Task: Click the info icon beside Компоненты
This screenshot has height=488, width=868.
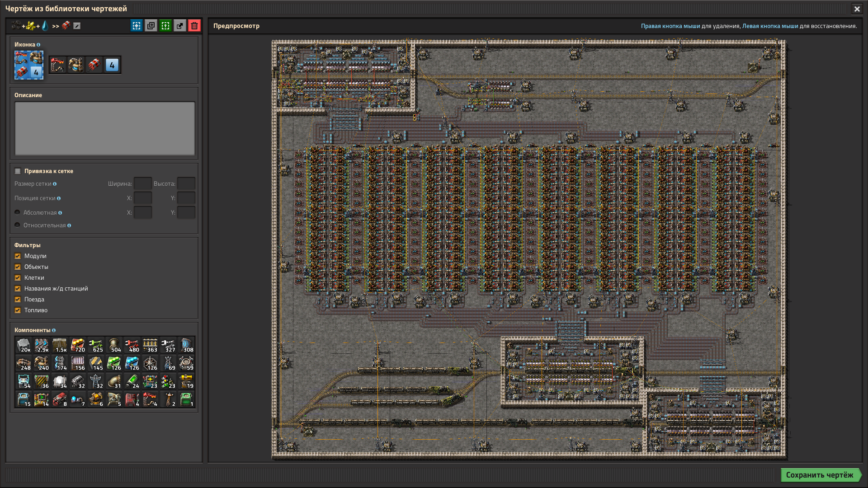Action: (x=54, y=330)
